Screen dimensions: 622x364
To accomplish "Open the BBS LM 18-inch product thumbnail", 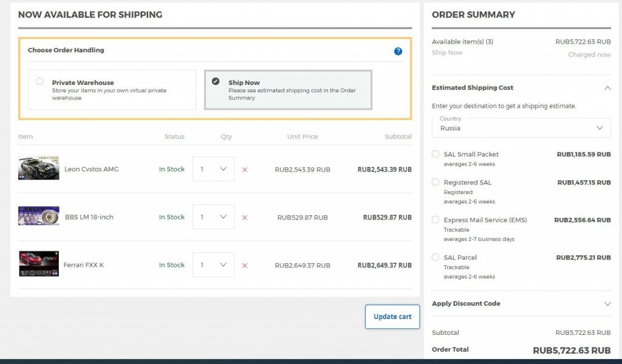I will (x=39, y=216).
